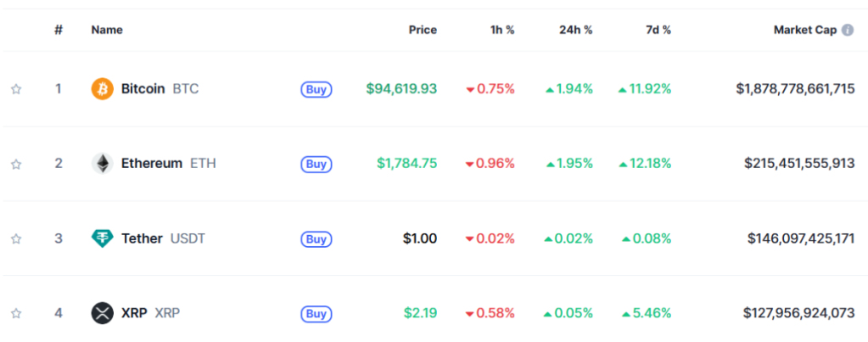Screen dimensions: 868x342
Task: Hit the Buy button next to Tether
Action: point(316,239)
